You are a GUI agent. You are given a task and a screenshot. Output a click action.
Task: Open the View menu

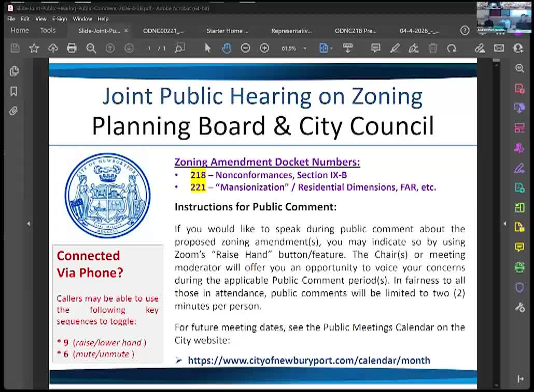41,19
